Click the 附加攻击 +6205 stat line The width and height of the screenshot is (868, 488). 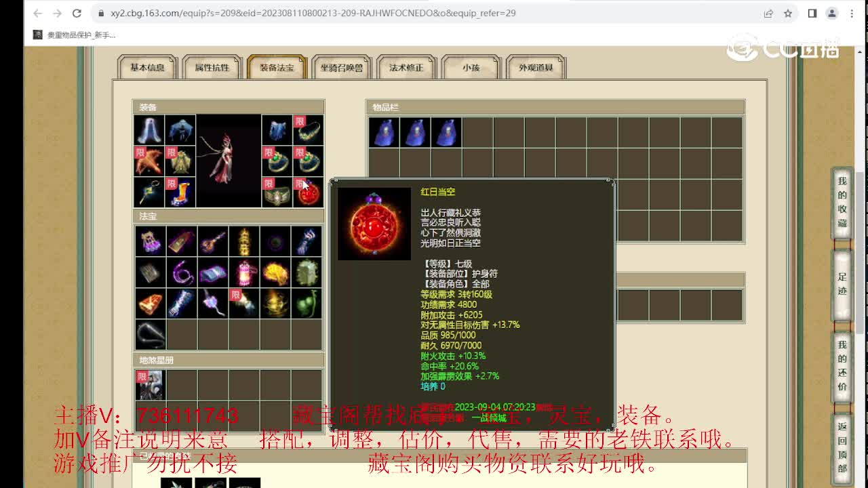click(x=452, y=314)
